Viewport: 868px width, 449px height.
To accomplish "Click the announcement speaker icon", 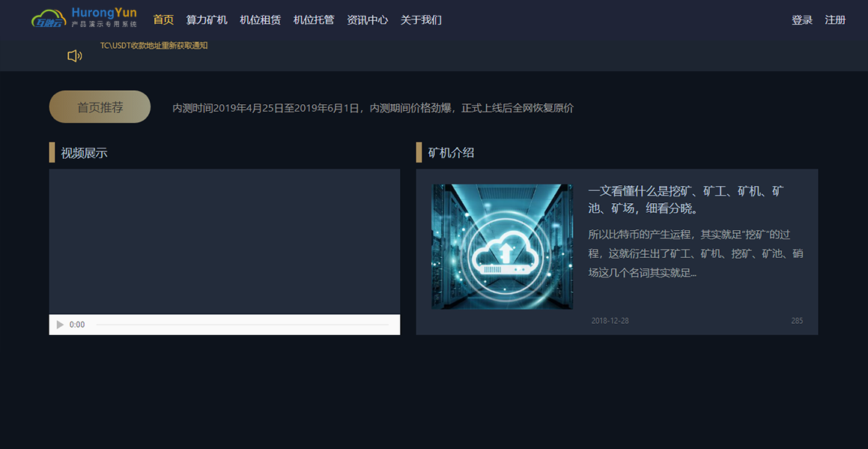I will coord(74,55).
